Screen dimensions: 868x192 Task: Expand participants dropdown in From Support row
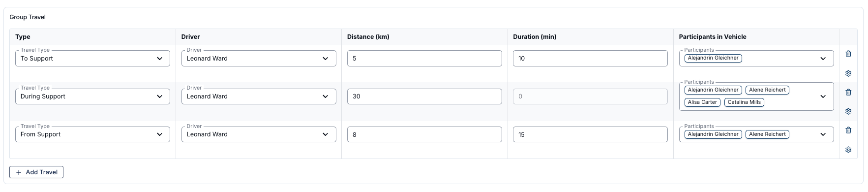click(x=823, y=134)
